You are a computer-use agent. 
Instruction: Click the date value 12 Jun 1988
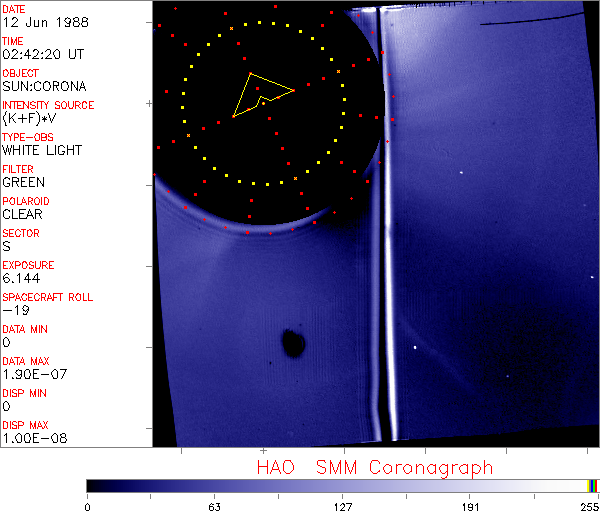pyautogui.click(x=37, y=22)
